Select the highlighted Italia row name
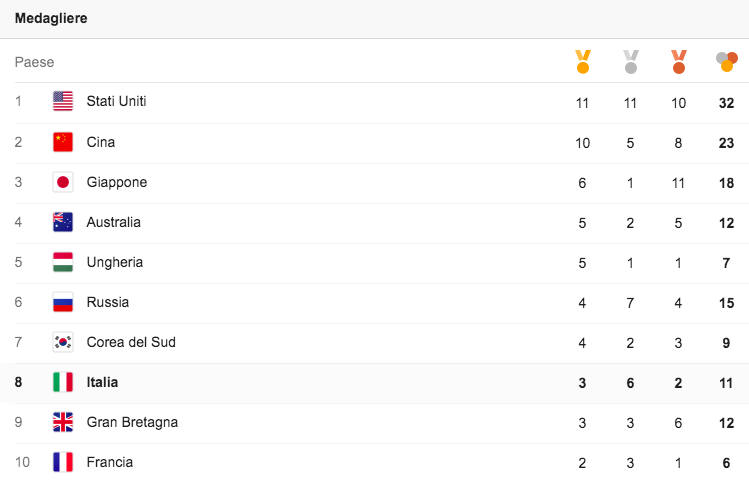Viewport: 749px width, 483px height. pyautogui.click(x=102, y=382)
